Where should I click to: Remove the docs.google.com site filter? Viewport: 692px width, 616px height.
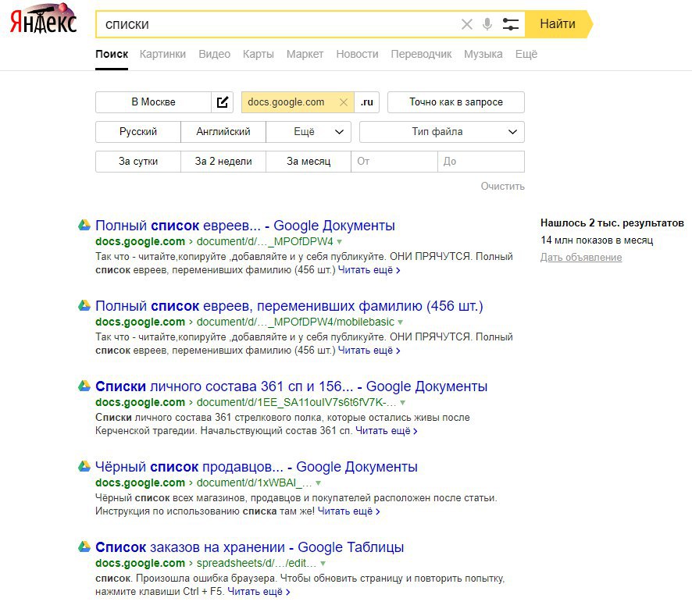344,102
